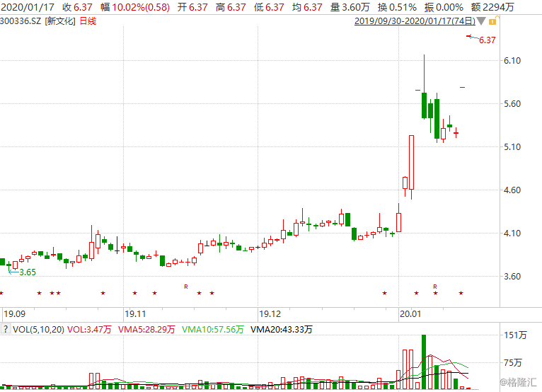542x392 pixels.
Task: Click the 19.09 date axis label
Action: tap(15, 314)
